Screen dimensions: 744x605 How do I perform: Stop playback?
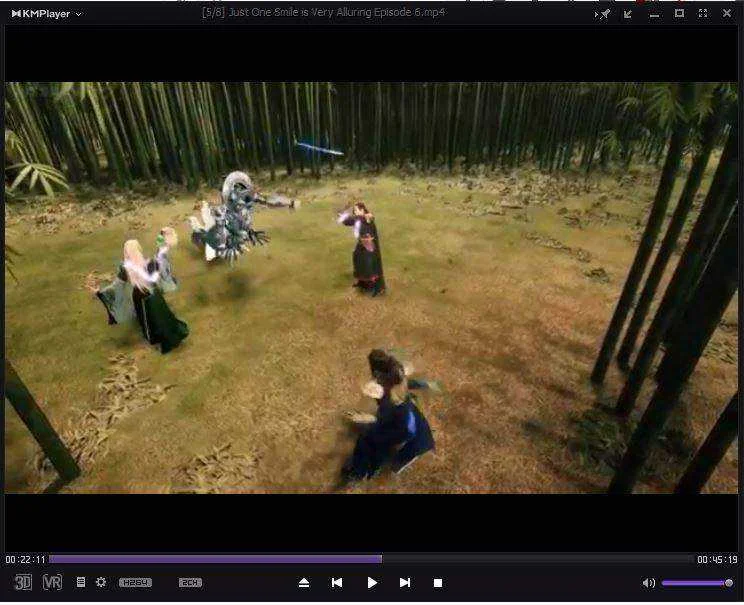pyautogui.click(x=438, y=583)
